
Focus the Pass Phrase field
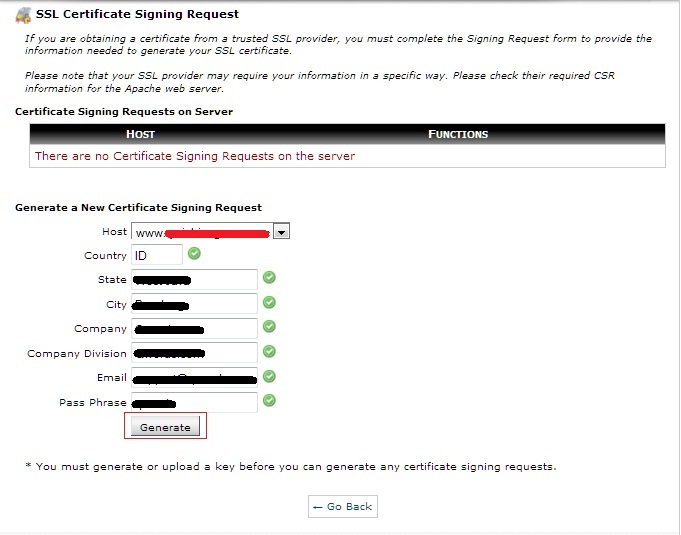pyautogui.click(x=194, y=402)
